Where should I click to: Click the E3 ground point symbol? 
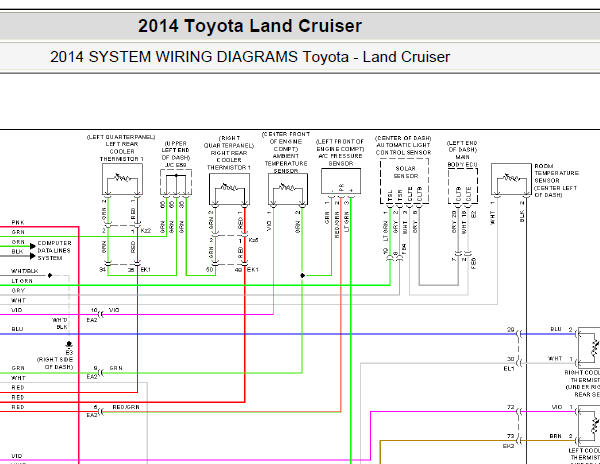point(69,344)
